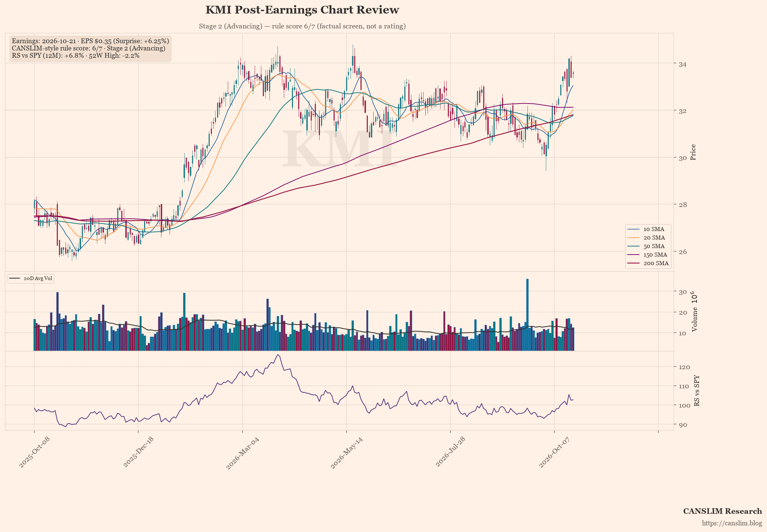Viewport: 767px width, 532px height.
Task: Click the 'RS vs SPY (12M): +6.8%' line
Action: point(76,56)
